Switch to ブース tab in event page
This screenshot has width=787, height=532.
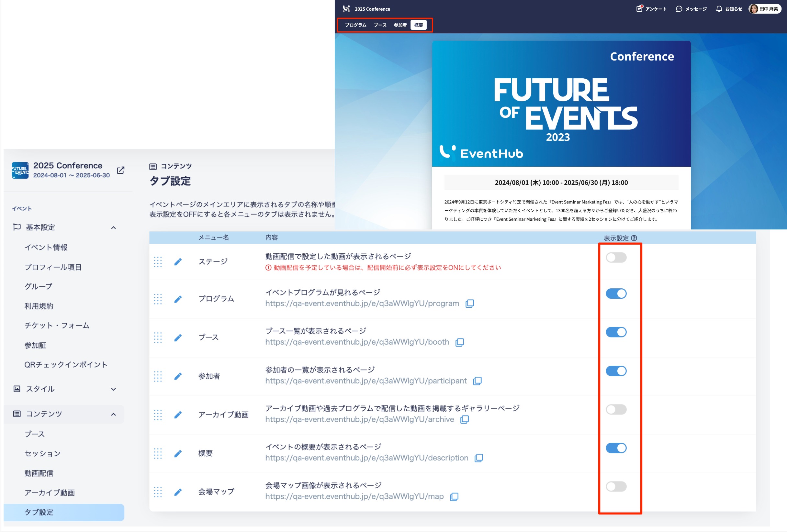380,25
